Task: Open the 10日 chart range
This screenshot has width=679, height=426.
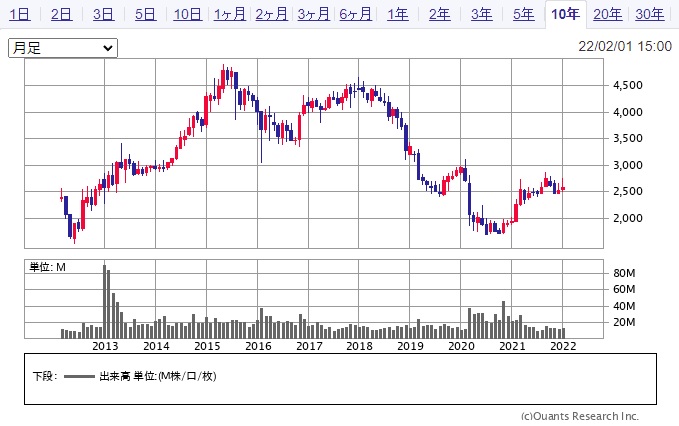Action: point(188,14)
